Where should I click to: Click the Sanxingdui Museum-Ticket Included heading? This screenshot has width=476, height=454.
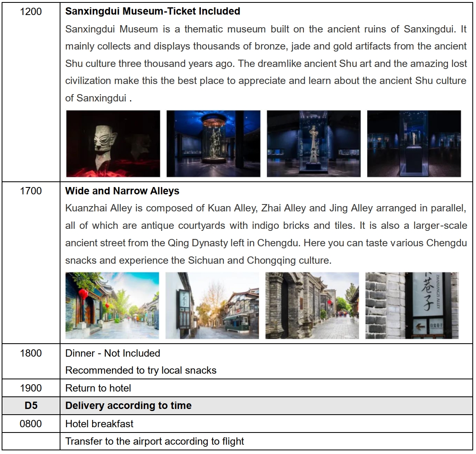[153, 11]
